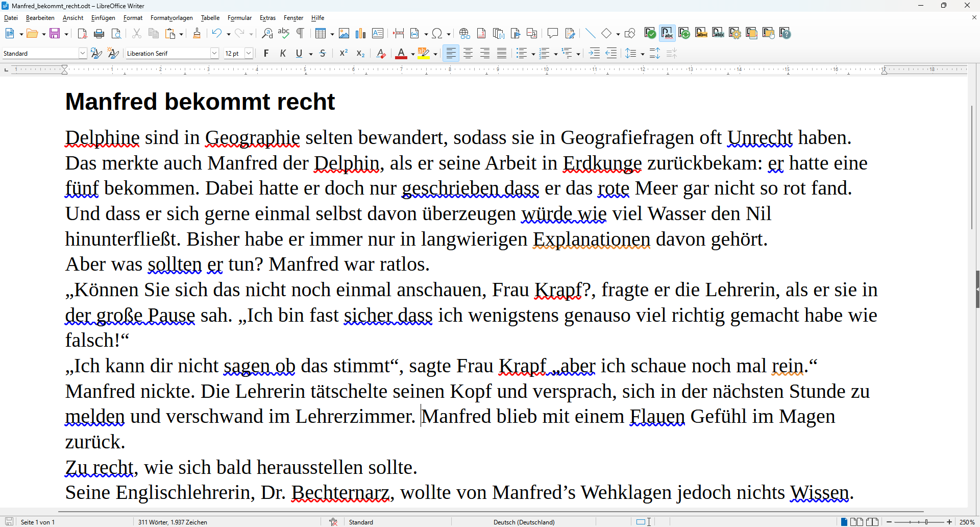Align text to the right
Viewport: 980px width, 527px height.
click(485, 53)
